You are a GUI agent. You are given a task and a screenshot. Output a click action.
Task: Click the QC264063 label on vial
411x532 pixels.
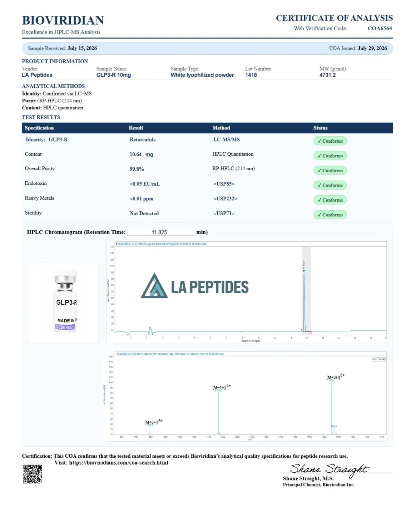coord(65,327)
